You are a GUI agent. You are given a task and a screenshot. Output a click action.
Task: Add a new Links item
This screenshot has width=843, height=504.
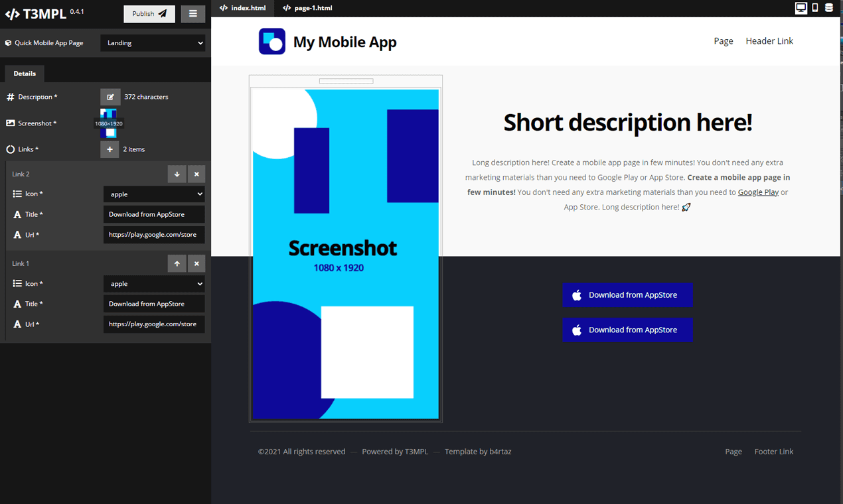pyautogui.click(x=110, y=149)
